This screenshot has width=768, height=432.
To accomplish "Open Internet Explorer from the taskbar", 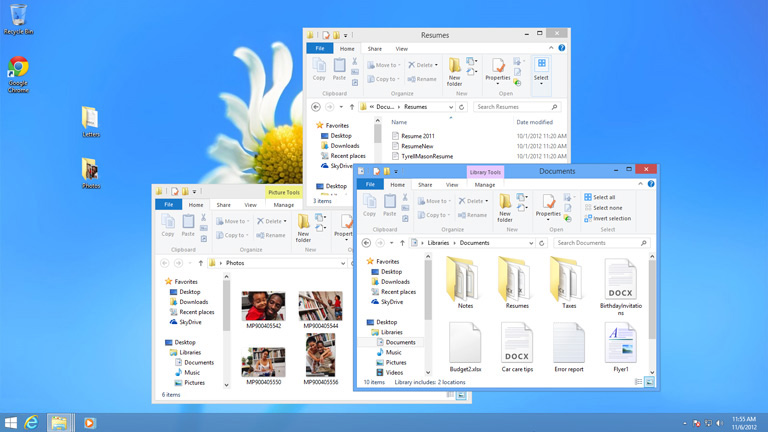I will (32, 423).
